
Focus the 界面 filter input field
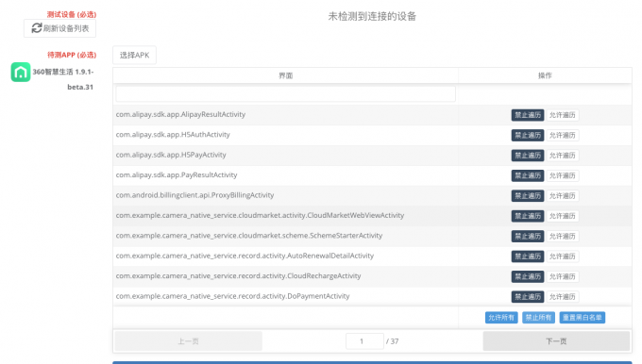click(x=285, y=94)
